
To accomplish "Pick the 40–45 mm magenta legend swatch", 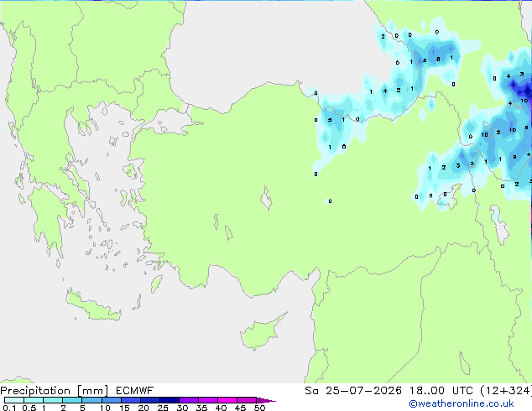I will pos(227,400).
